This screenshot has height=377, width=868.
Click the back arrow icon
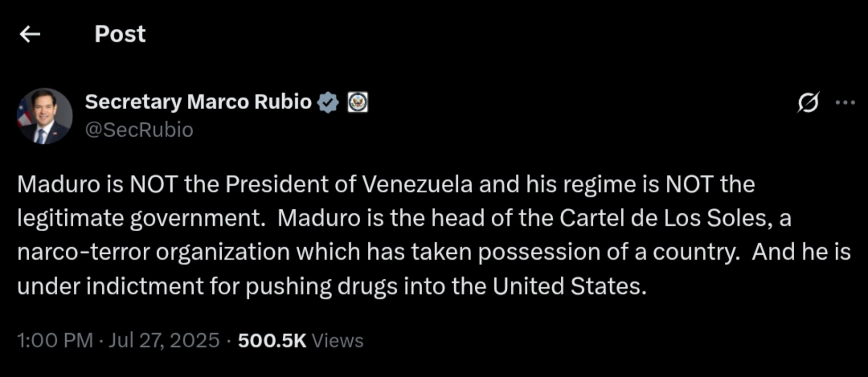point(30,34)
